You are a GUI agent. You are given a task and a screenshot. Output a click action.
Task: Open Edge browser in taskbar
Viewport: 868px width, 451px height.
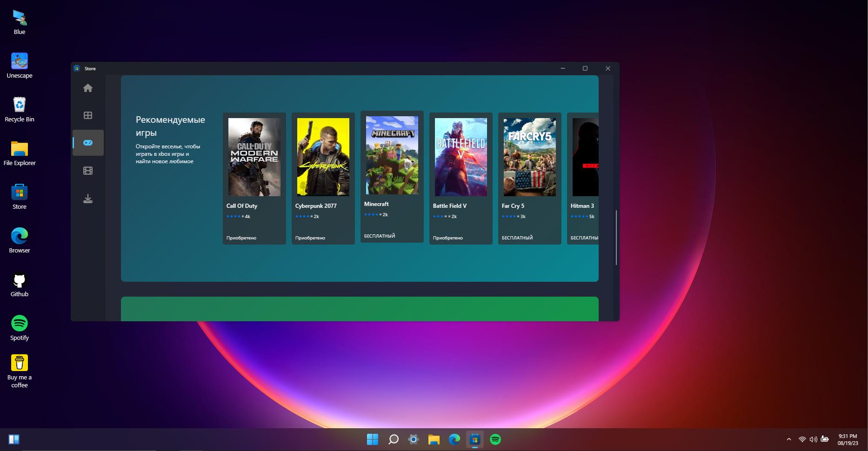click(x=454, y=439)
